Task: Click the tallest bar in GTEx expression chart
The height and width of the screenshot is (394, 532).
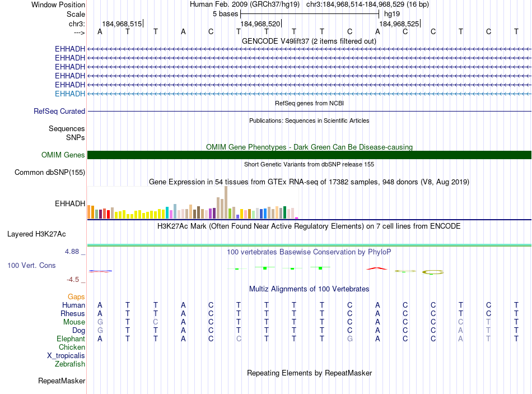Action: [226, 202]
